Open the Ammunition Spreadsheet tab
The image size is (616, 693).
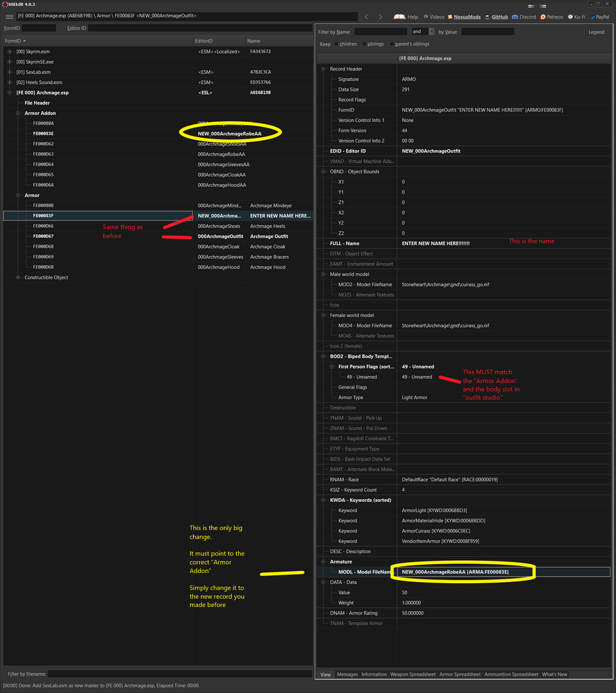(511, 674)
